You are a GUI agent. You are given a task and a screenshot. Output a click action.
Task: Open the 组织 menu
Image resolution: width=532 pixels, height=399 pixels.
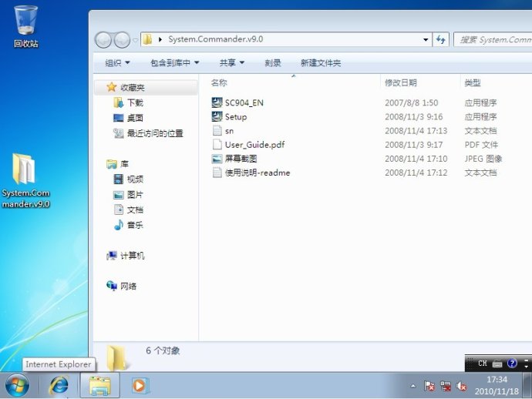point(117,62)
